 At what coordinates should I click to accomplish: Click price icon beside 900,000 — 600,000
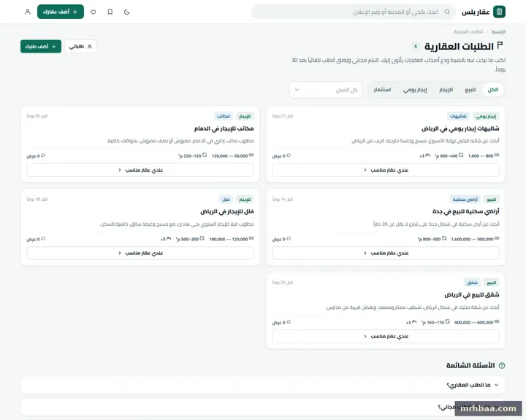(x=497, y=321)
